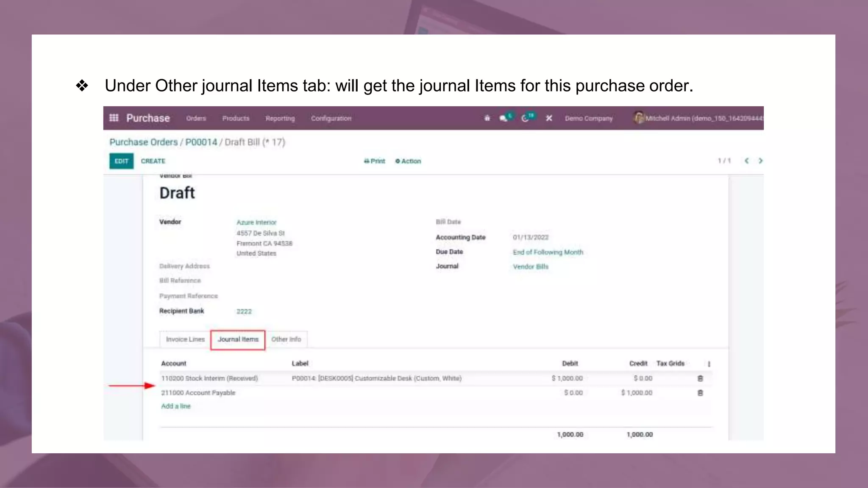Go to P00014 breadcrumb link
Image resolution: width=868 pixels, height=488 pixels.
coord(201,142)
